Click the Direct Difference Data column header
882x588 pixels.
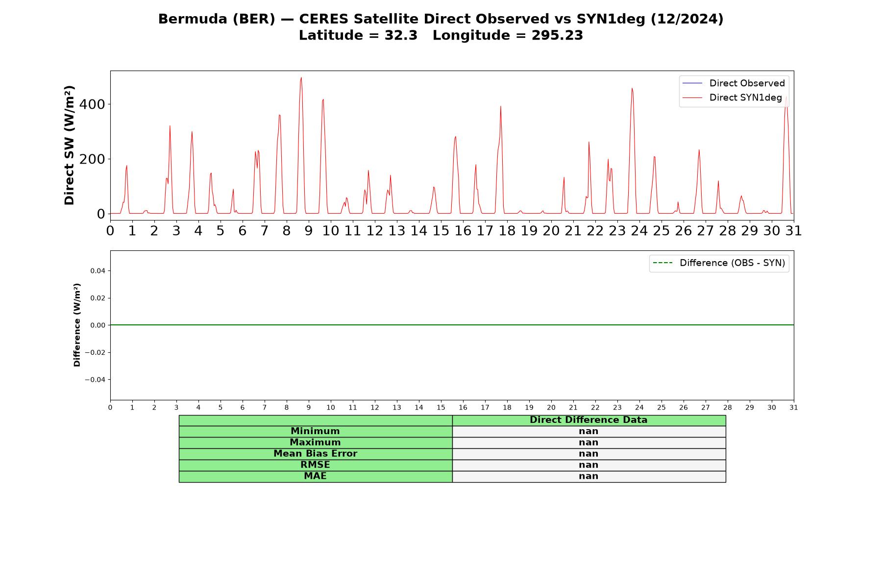(x=588, y=420)
